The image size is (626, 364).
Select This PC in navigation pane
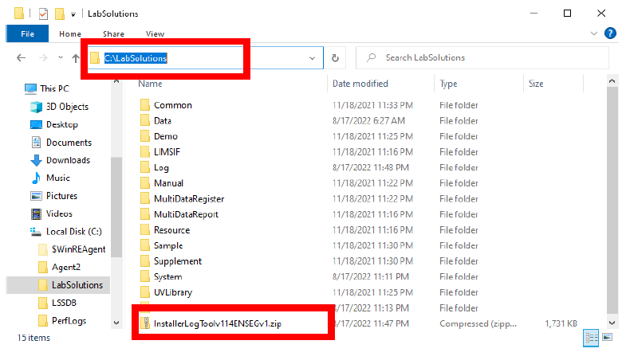pos(47,88)
